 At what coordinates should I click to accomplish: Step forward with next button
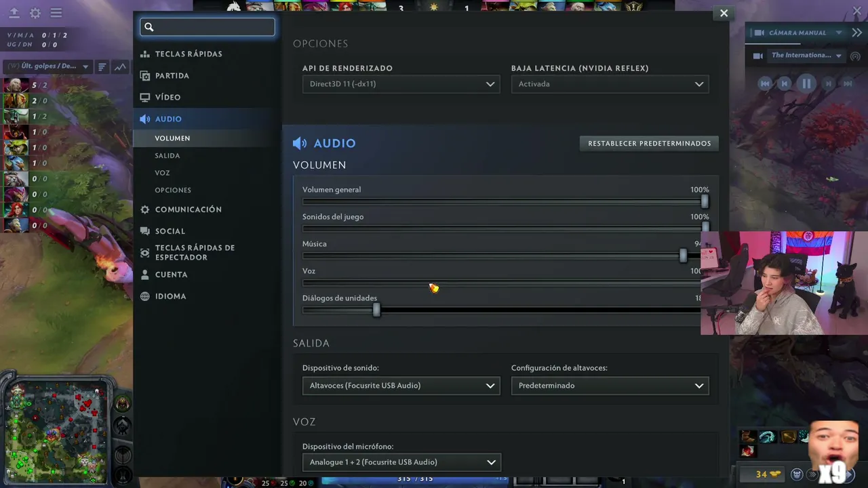click(828, 83)
